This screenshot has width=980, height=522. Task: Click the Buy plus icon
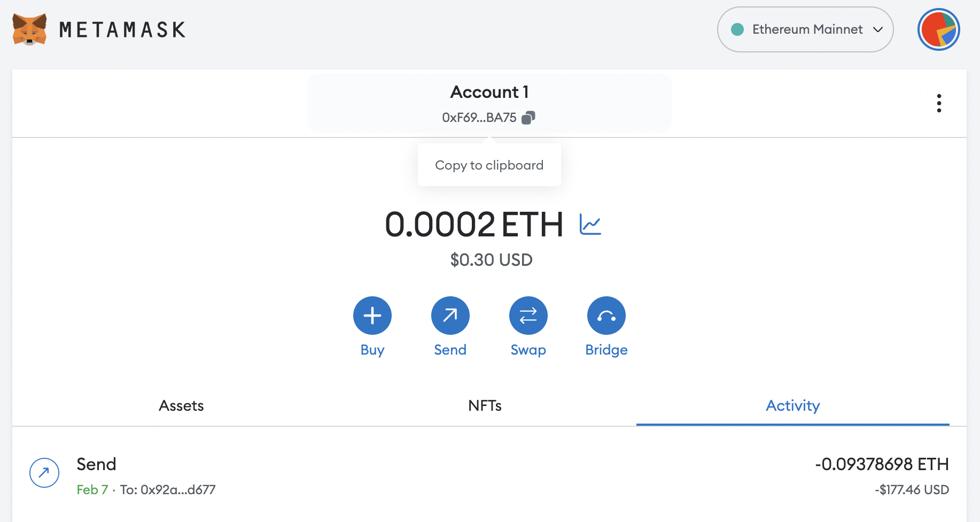[x=372, y=316]
